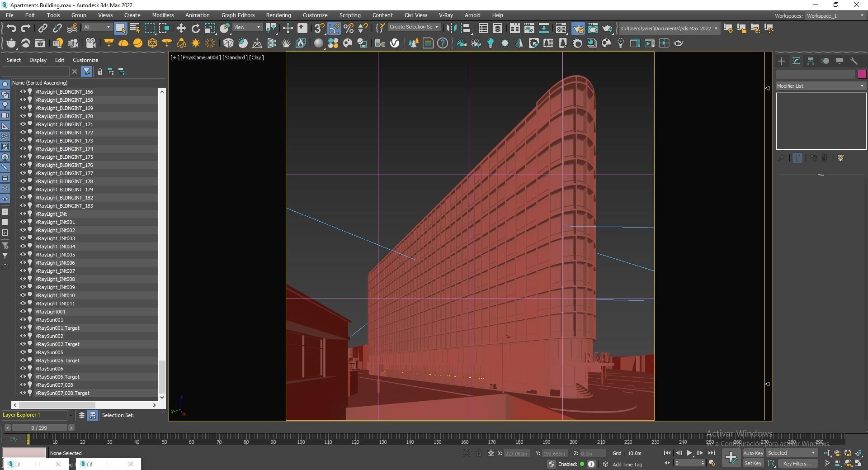Click the Key Filters button
This screenshot has width=868, height=470.
pyautogui.click(x=797, y=463)
